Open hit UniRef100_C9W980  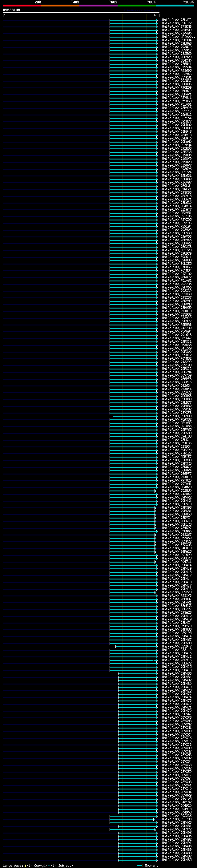coord(177,416)
